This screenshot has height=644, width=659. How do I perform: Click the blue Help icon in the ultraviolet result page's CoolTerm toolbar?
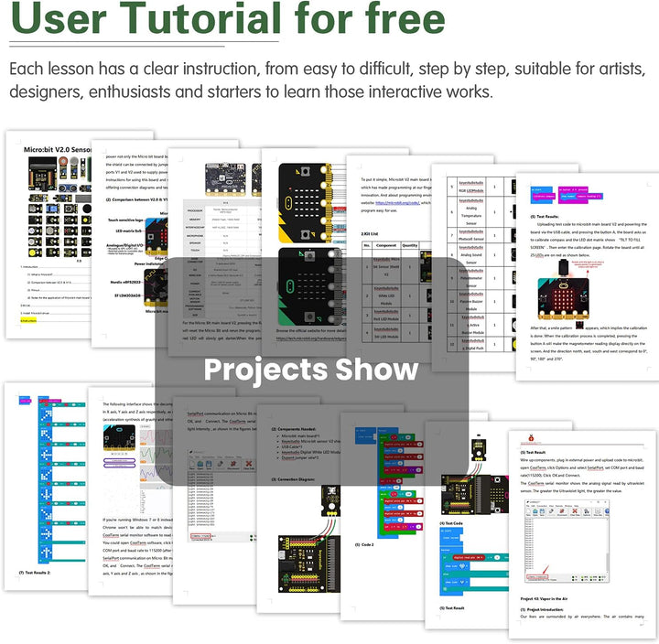pyautogui.click(x=608, y=511)
